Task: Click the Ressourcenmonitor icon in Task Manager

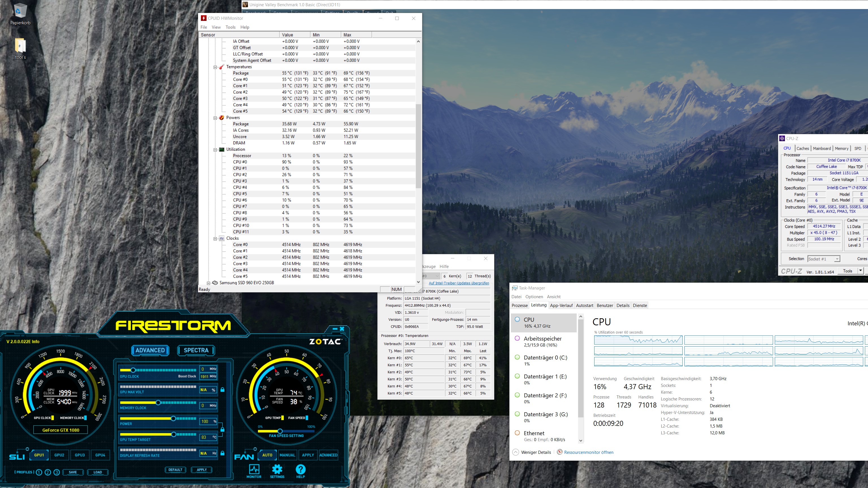Action: 560,452
